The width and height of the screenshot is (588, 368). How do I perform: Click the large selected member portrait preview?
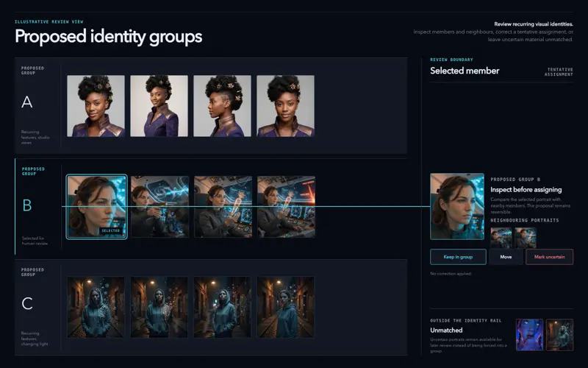point(457,206)
